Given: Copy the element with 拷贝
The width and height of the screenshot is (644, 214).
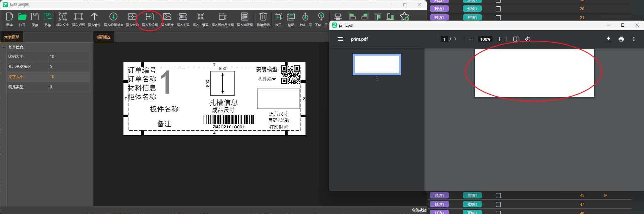Looking at the screenshot, I should (x=278, y=19).
